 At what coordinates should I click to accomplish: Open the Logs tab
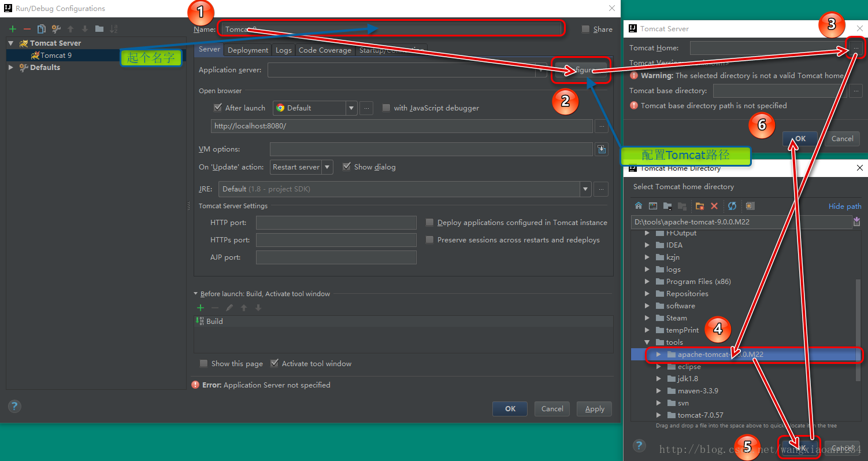(284, 50)
